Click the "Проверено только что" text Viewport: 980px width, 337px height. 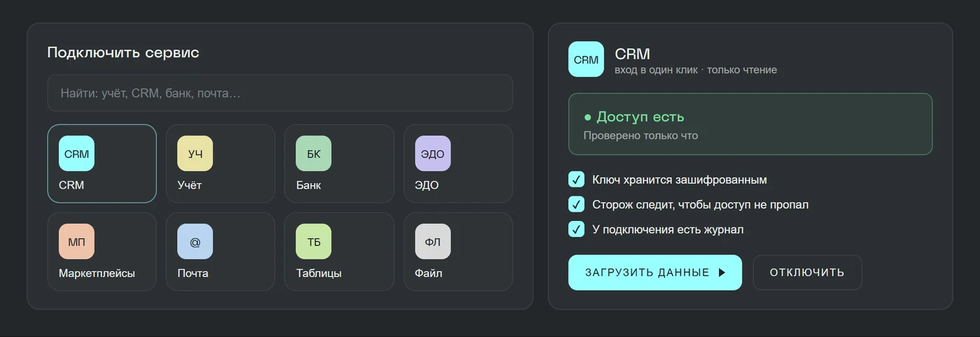640,136
